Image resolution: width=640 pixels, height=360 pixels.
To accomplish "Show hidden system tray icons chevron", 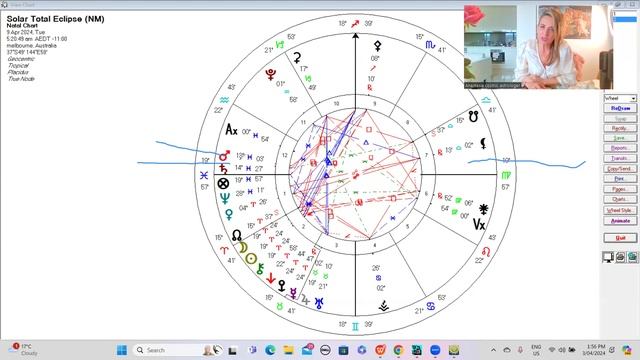I will (493, 350).
